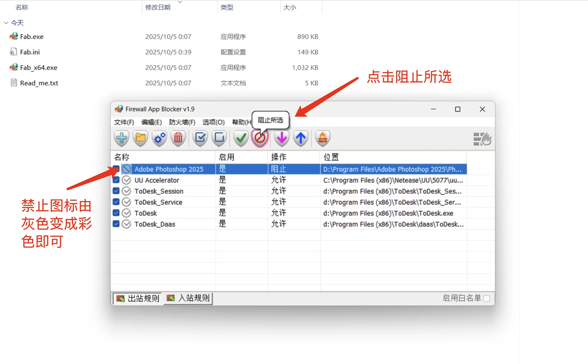Click the green checkmark Allow selected icon
Screen dimensions: 588x364
[241, 138]
